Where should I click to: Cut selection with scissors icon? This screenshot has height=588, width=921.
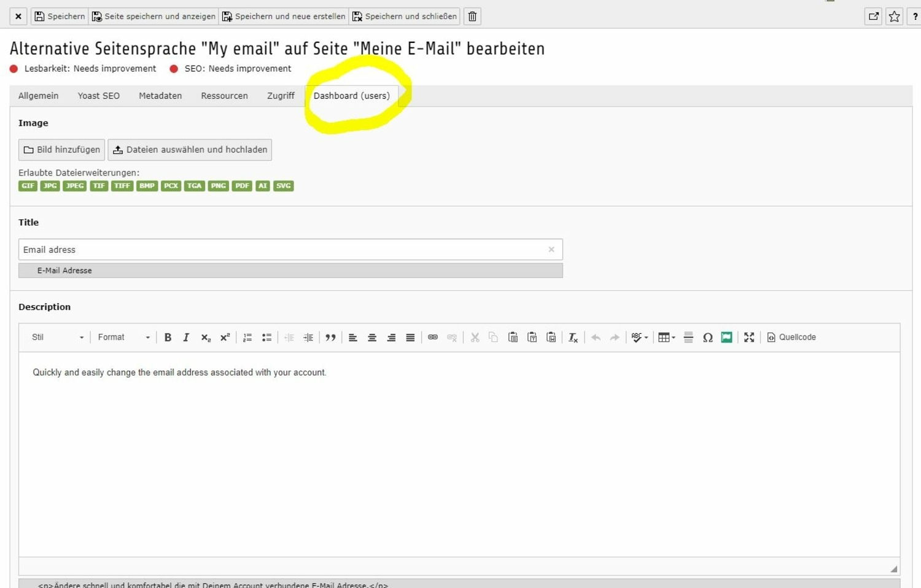click(x=475, y=338)
